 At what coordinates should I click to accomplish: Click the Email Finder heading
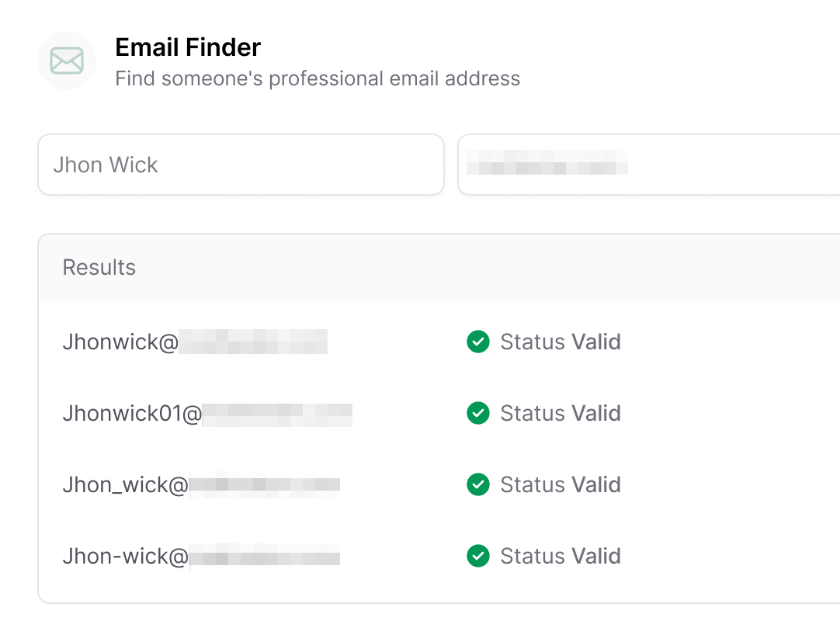188,47
